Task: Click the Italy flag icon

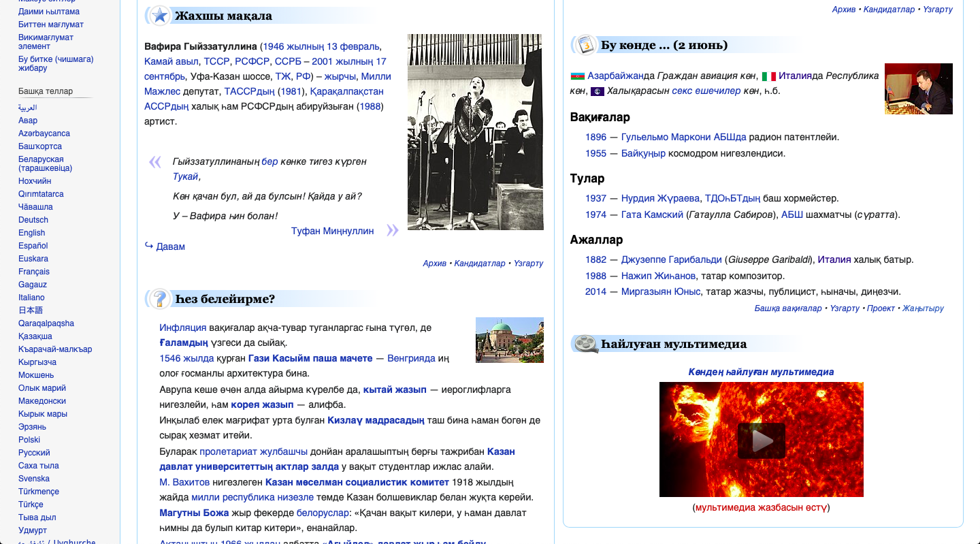Action: click(x=768, y=76)
